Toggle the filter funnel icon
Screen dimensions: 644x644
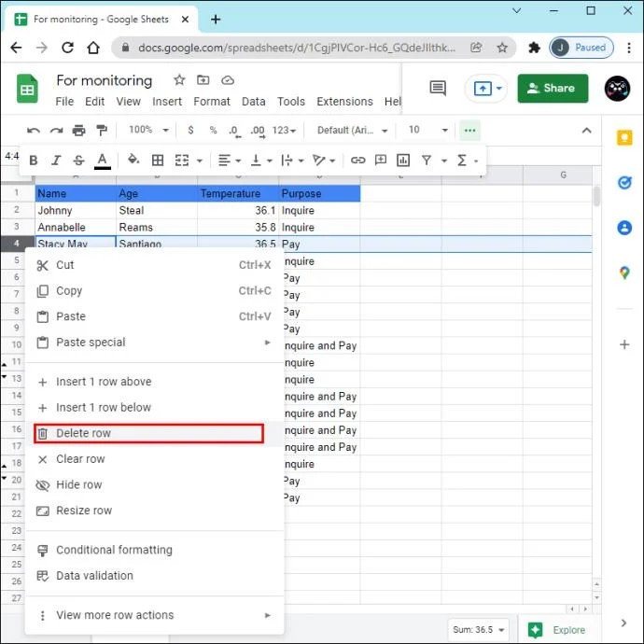click(x=427, y=161)
